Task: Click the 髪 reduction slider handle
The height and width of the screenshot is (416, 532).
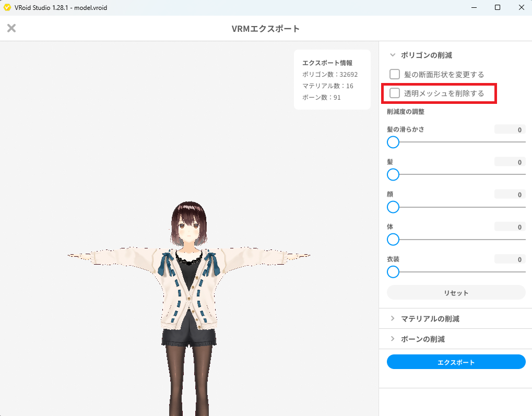Action: point(393,174)
